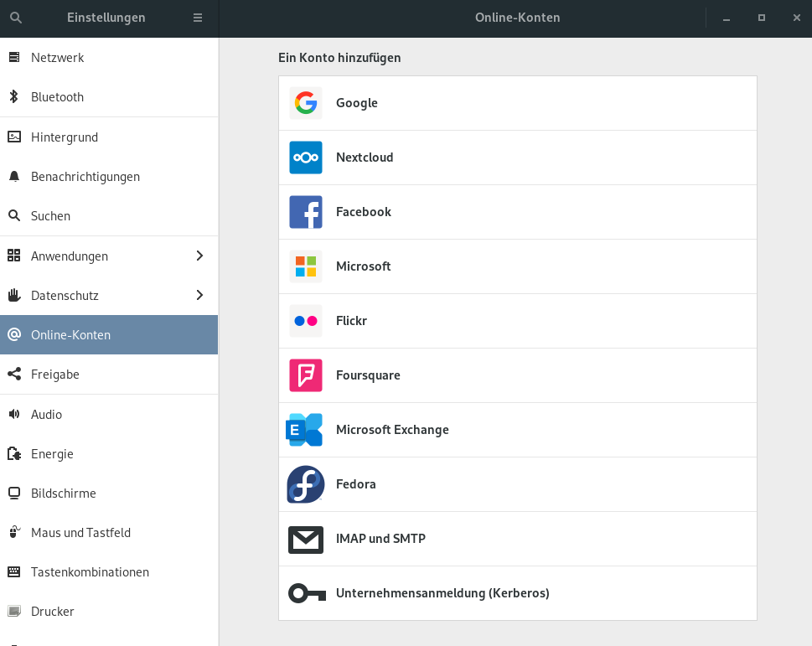Open the settings search magnifier icon

click(16, 18)
